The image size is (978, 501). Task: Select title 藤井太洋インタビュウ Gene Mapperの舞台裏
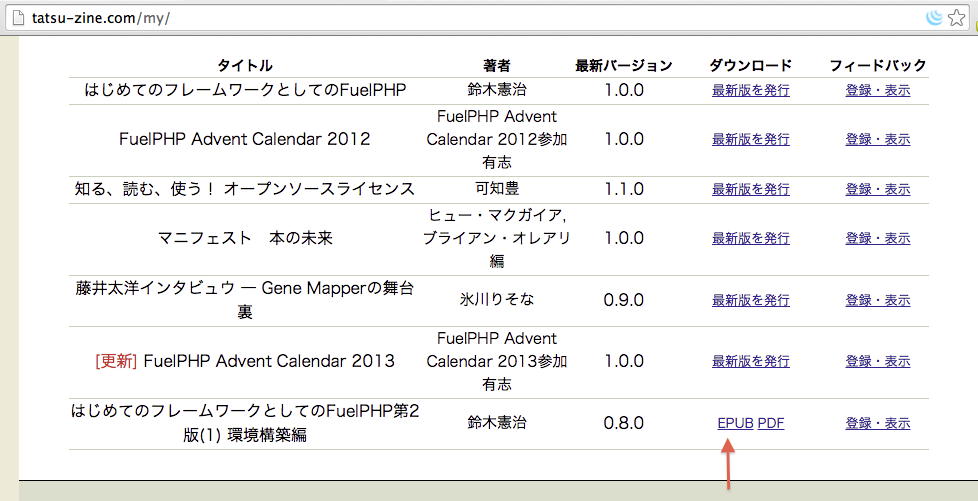click(x=244, y=300)
